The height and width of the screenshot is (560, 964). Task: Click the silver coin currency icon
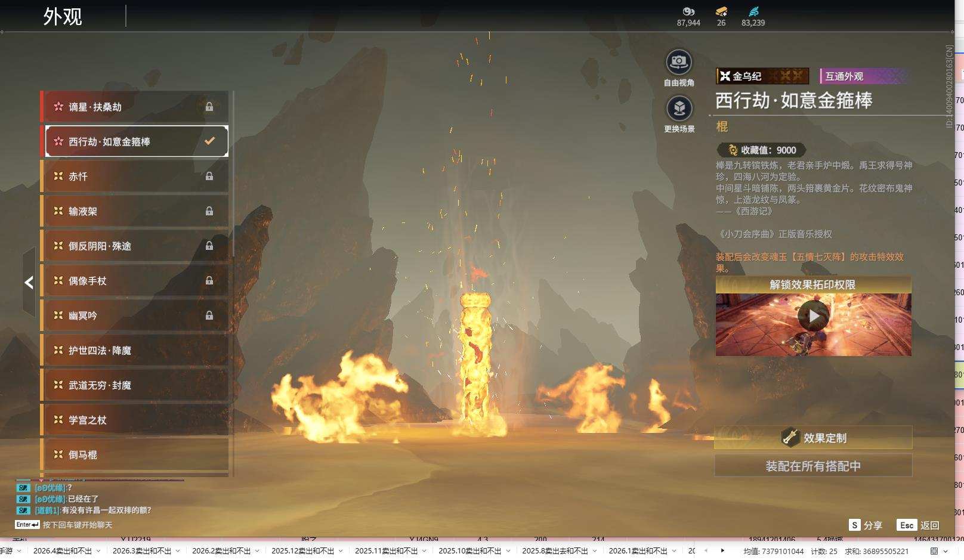click(x=688, y=11)
